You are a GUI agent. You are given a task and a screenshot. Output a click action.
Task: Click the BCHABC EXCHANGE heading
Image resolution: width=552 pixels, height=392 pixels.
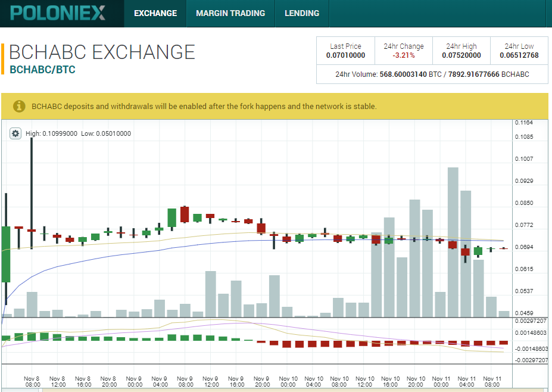[x=102, y=52]
